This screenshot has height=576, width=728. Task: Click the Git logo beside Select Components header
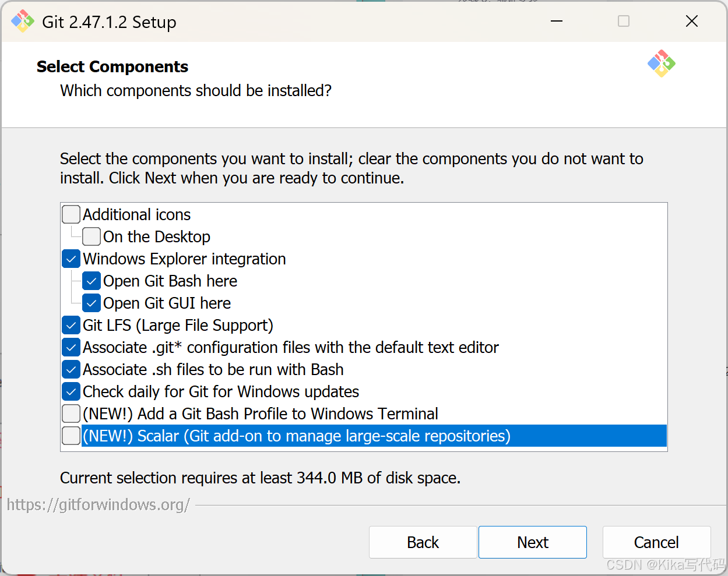[x=661, y=63]
